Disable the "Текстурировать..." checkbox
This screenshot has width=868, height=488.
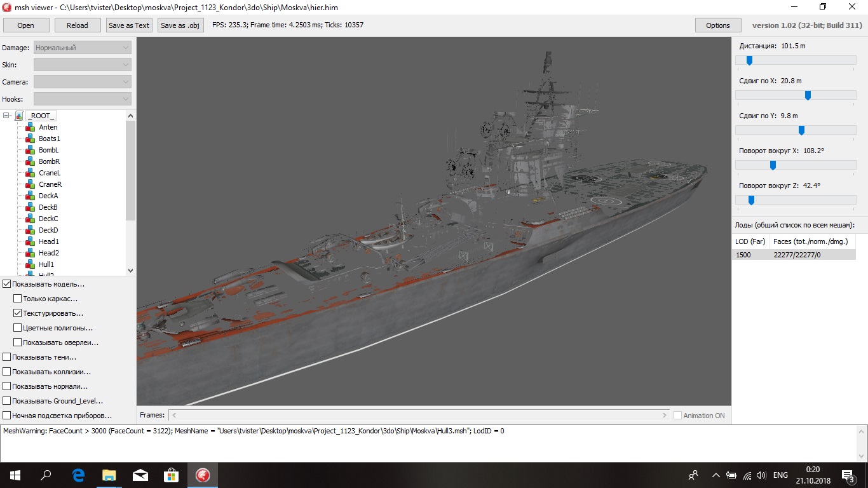point(18,313)
